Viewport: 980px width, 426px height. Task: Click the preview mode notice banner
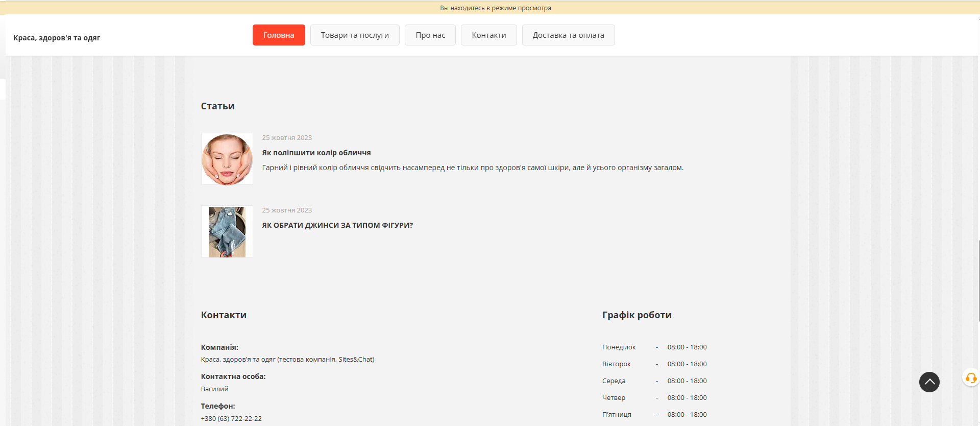pos(495,8)
